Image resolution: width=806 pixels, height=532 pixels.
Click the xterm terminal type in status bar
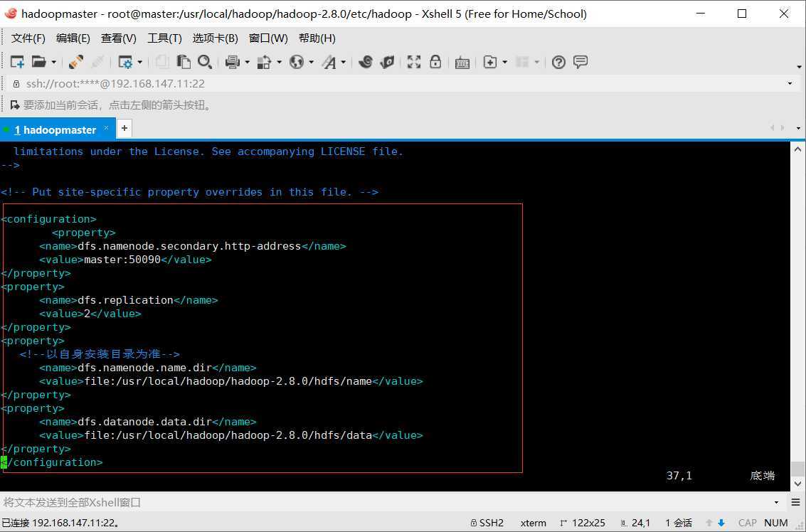pyautogui.click(x=533, y=523)
